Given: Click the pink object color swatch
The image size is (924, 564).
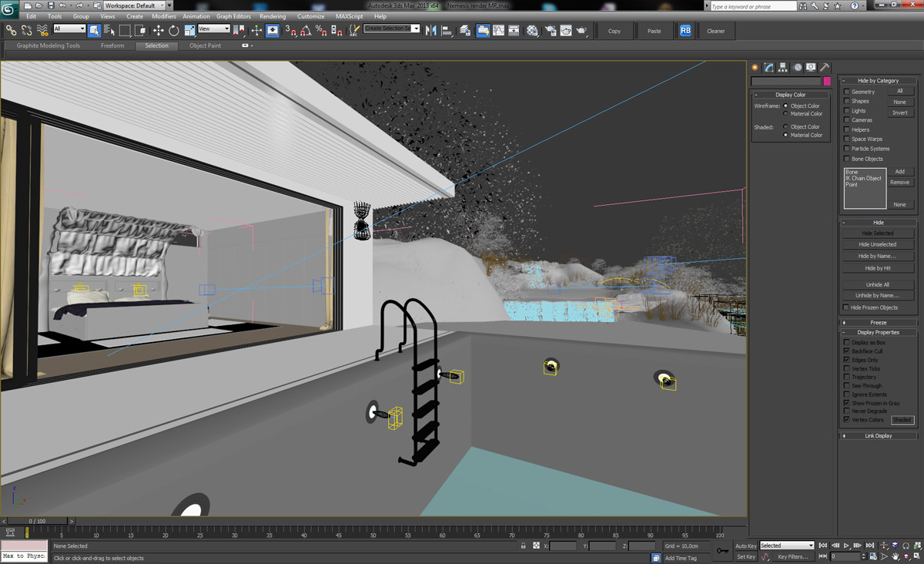Looking at the screenshot, I should coord(827,81).
